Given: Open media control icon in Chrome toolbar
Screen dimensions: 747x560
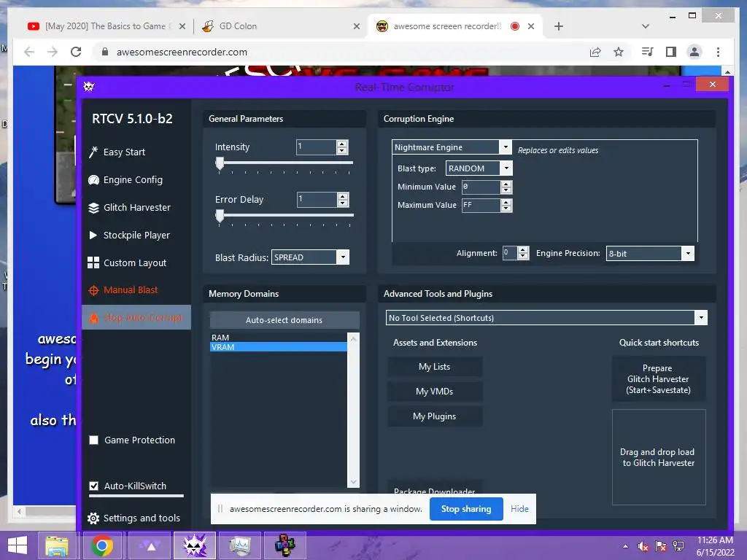Looking at the screenshot, I should [647, 52].
